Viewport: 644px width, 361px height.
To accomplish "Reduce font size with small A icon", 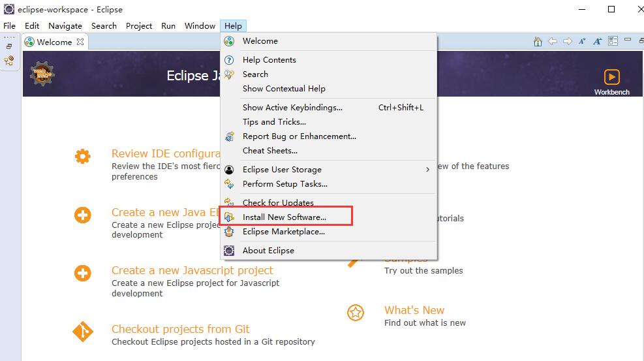I will click(x=582, y=41).
